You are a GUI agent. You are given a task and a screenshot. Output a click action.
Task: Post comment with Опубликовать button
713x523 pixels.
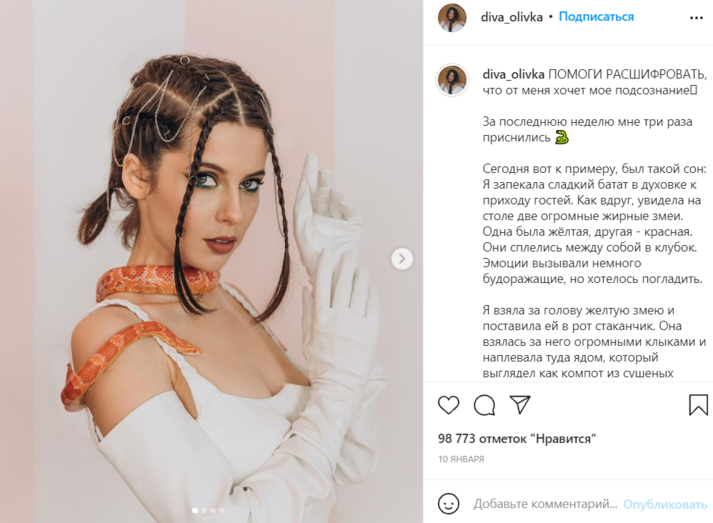[665, 504]
